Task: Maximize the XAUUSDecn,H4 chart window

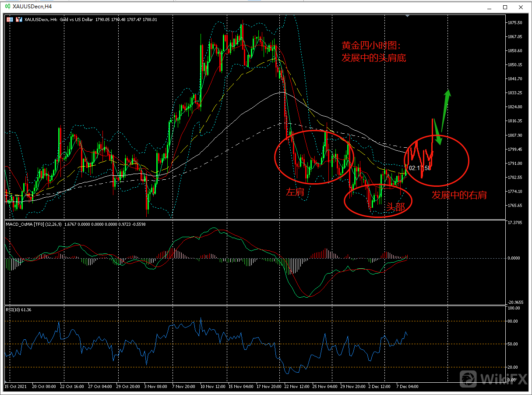Action: coord(505,7)
